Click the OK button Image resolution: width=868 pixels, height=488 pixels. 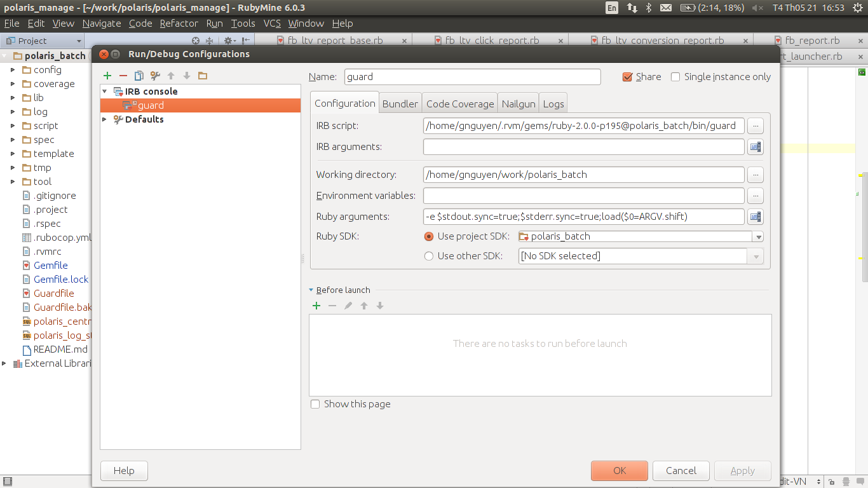pyautogui.click(x=620, y=471)
